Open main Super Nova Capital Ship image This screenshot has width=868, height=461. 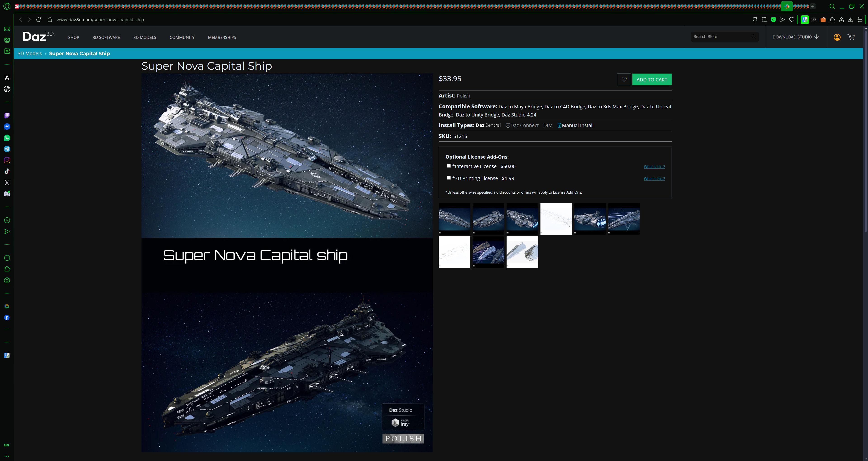click(x=287, y=263)
